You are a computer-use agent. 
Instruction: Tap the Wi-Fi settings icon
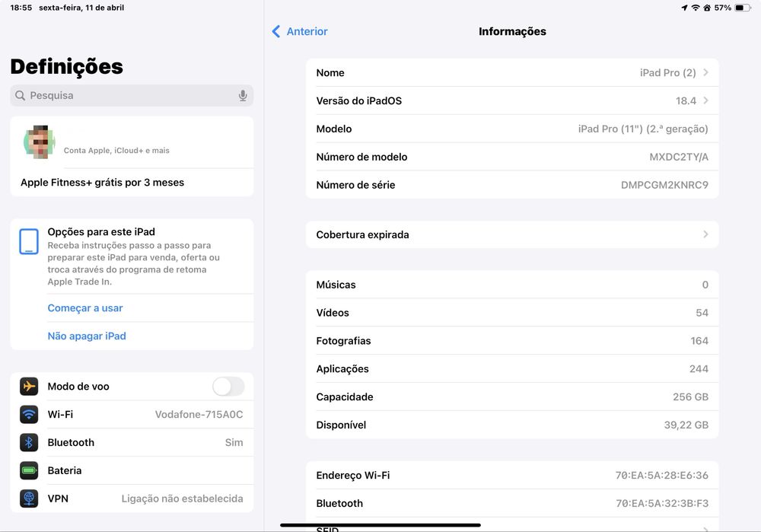coord(29,415)
